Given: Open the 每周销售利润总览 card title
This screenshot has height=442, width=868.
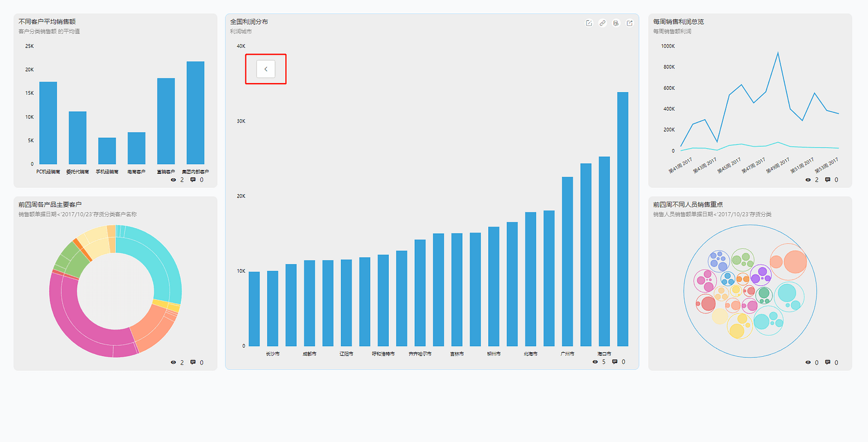Looking at the screenshot, I should [678, 21].
